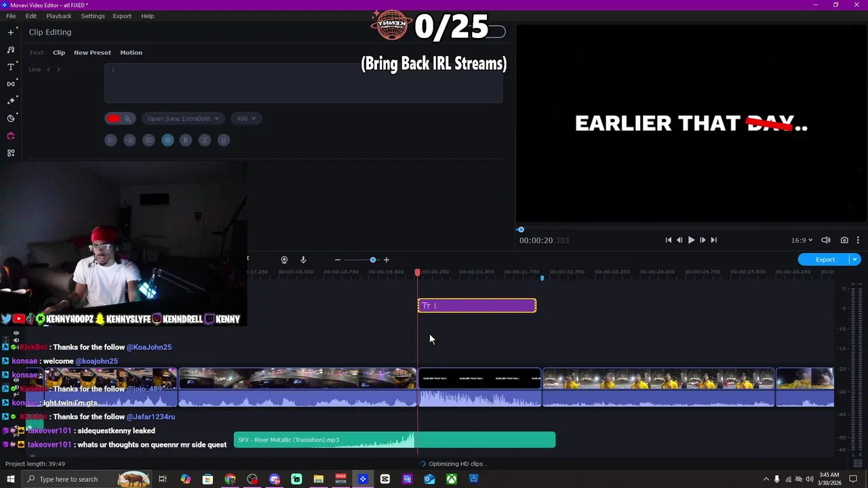Skip to previous clip in preview

point(668,240)
